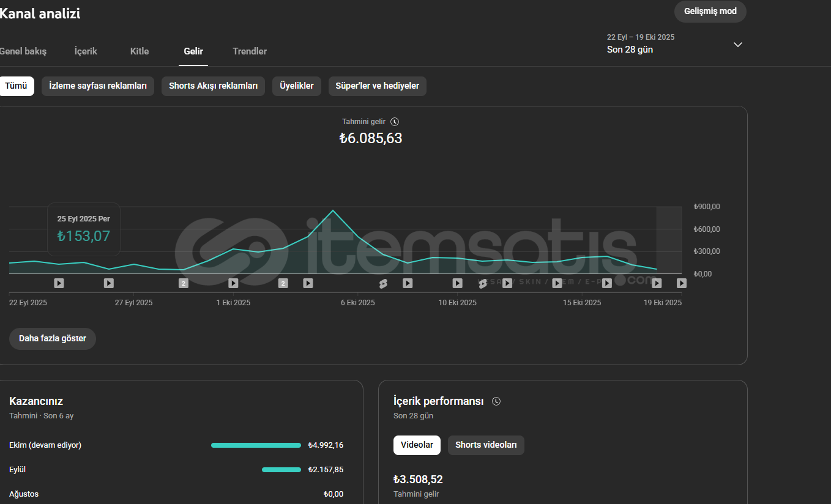Click the teal Ekim earnings bar
Screen dimensions: 831x504
pyautogui.click(x=256, y=445)
